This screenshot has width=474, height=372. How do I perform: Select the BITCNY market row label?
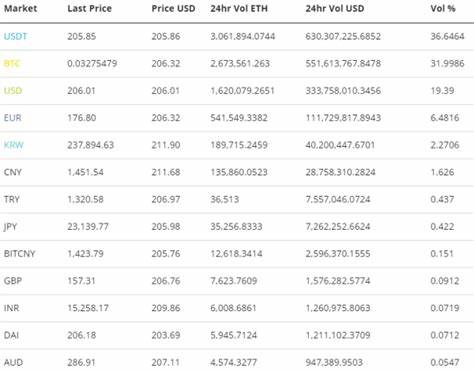coord(19,254)
